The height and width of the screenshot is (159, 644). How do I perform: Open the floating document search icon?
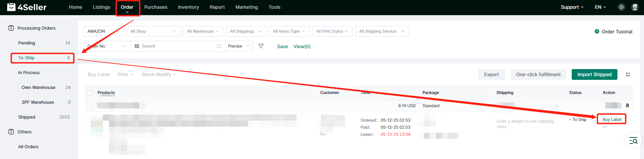click(x=633, y=141)
